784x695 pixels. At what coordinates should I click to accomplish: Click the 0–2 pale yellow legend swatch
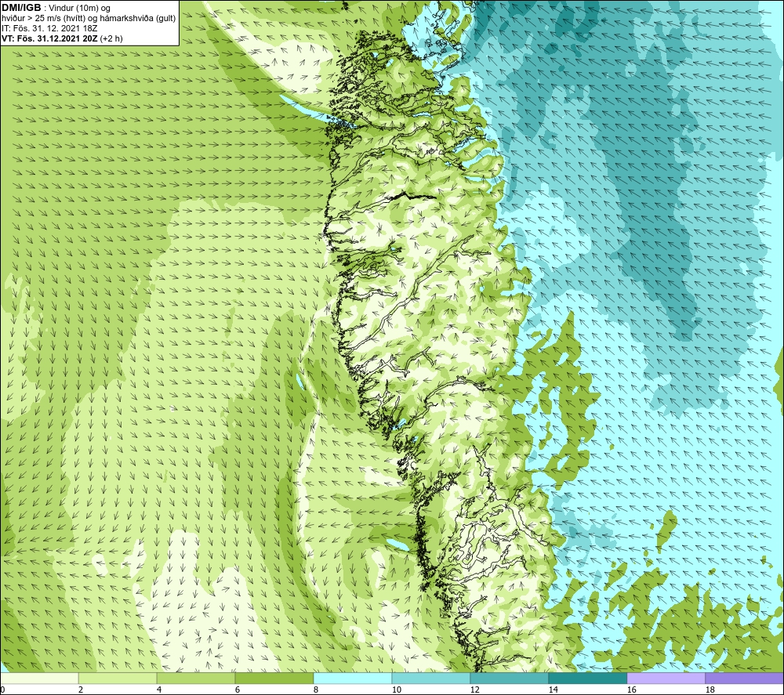pyautogui.click(x=39, y=678)
